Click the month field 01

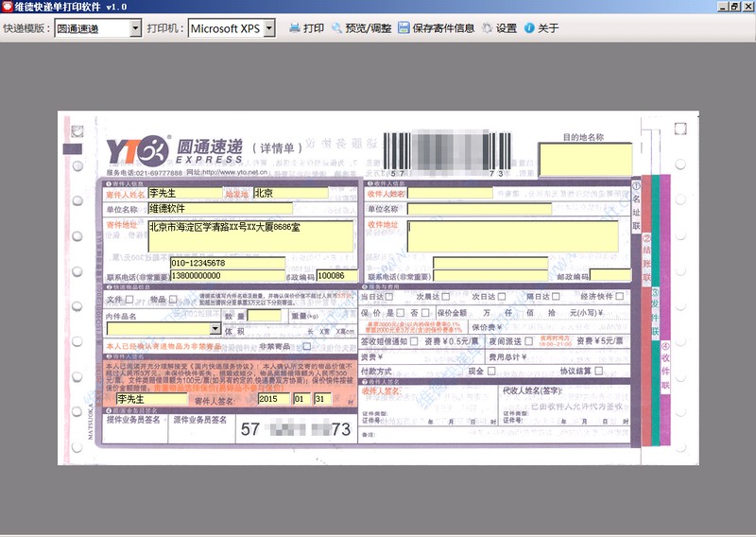point(301,399)
